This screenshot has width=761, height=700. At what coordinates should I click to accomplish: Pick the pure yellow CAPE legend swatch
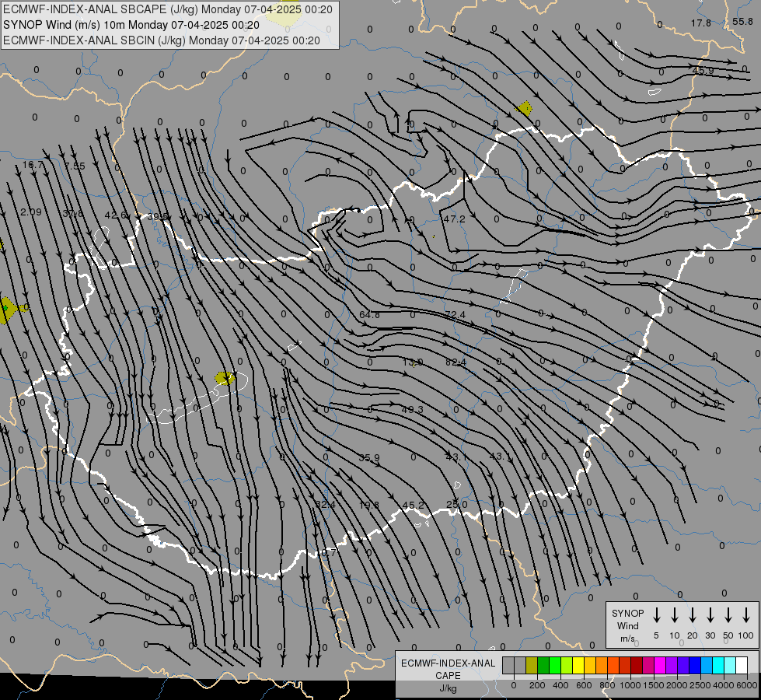[578, 665]
